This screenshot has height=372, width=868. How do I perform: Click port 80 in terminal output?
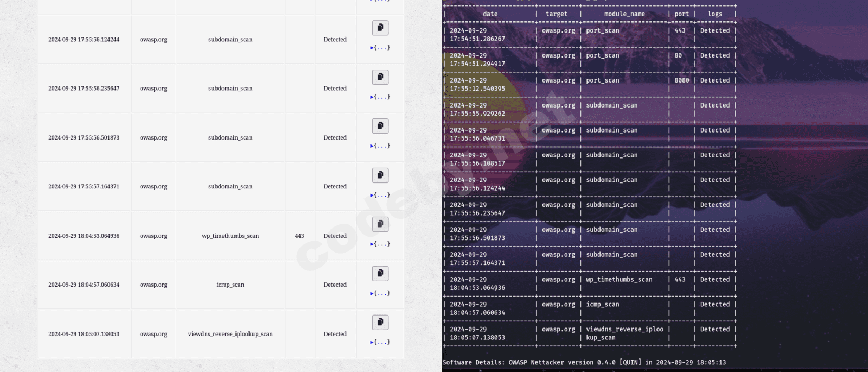(x=678, y=55)
